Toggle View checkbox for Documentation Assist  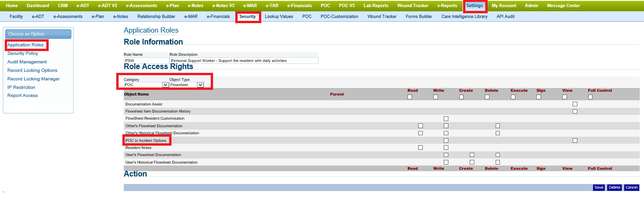pyautogui.click(x=575, y=104)
